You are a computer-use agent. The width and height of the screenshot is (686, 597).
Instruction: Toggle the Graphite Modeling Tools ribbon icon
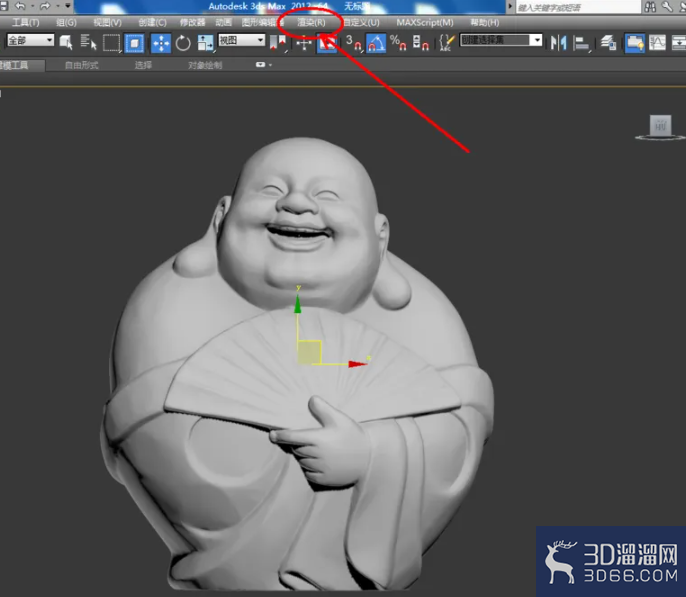pos(634,43)
